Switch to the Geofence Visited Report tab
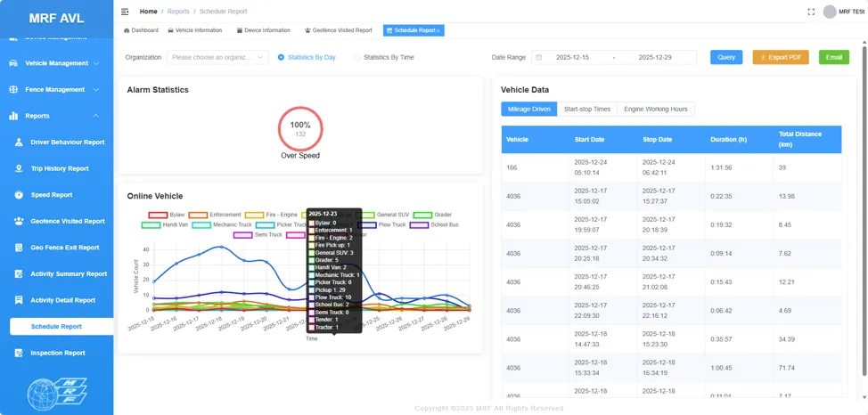 coord(339,30)
